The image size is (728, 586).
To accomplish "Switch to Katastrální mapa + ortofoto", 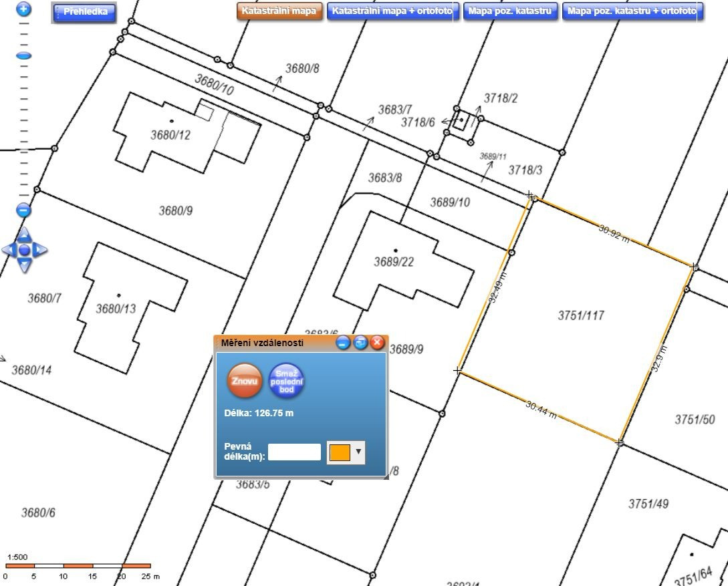I will (393, 11).
